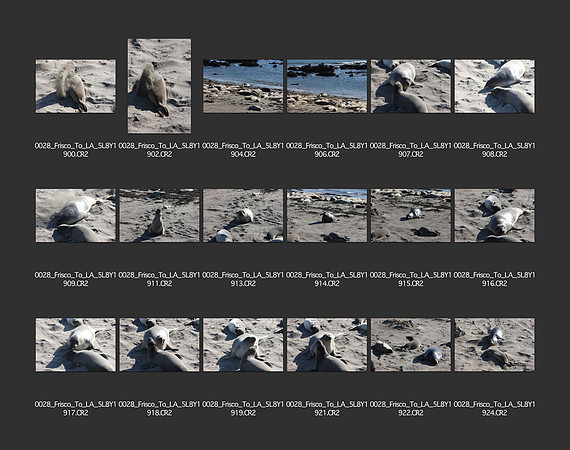The image size is (570, 450).
Task: Select the thumbnail for image 909.CR2
Action: [x=76, y=215]
